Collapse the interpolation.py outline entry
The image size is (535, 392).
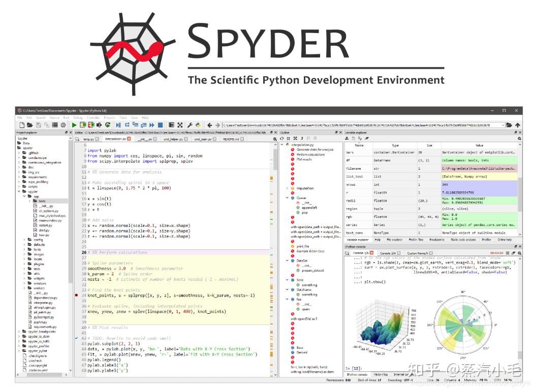pyautogui.click(x=281, y=144)
